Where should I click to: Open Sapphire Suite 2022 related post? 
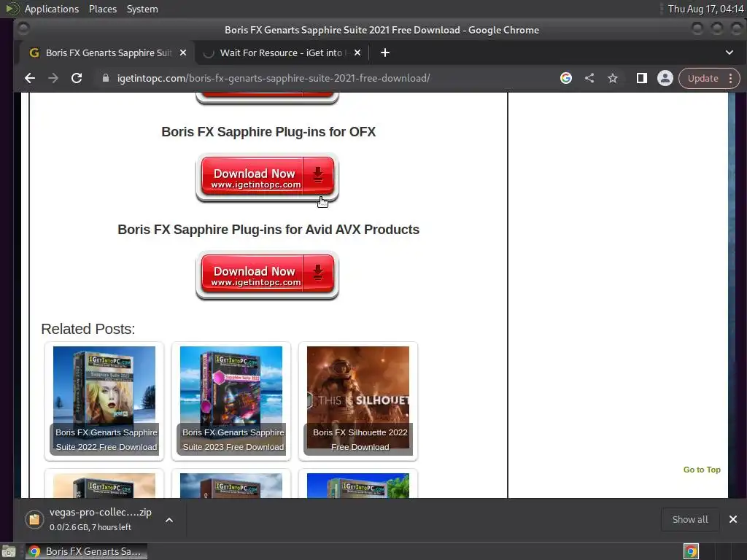[104, 401]
